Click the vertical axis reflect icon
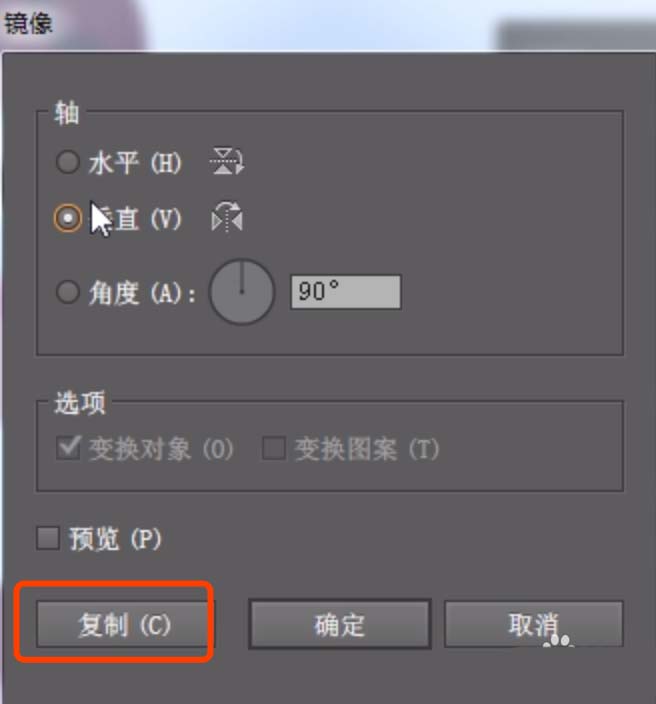The height and width of the screenshot is (704, 656). (x=227, y=217)
